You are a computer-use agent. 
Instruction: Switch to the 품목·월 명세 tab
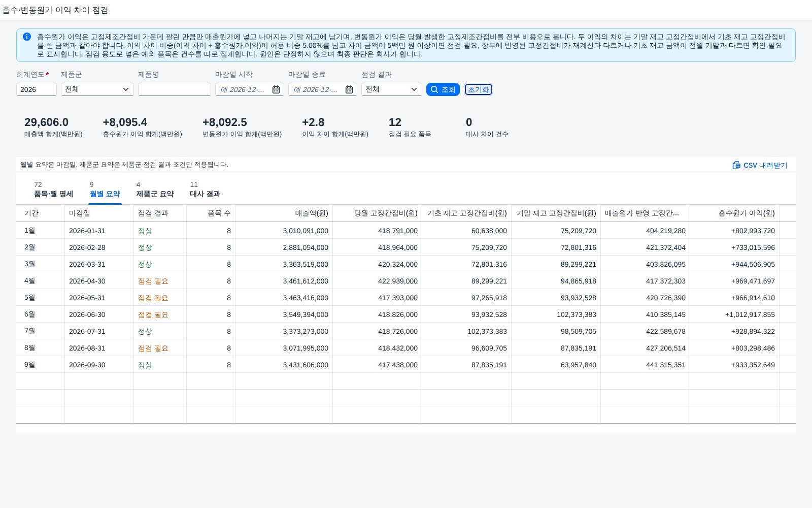53,189
